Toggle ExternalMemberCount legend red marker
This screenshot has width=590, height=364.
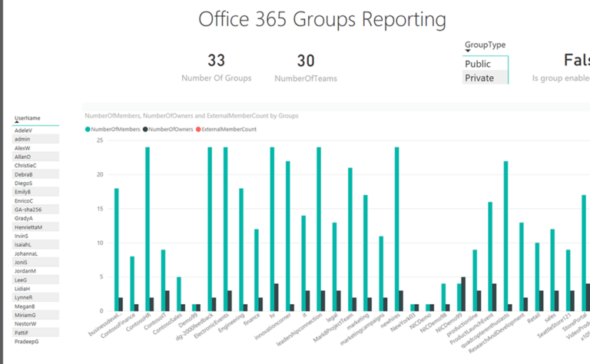[x=198, y=129]
